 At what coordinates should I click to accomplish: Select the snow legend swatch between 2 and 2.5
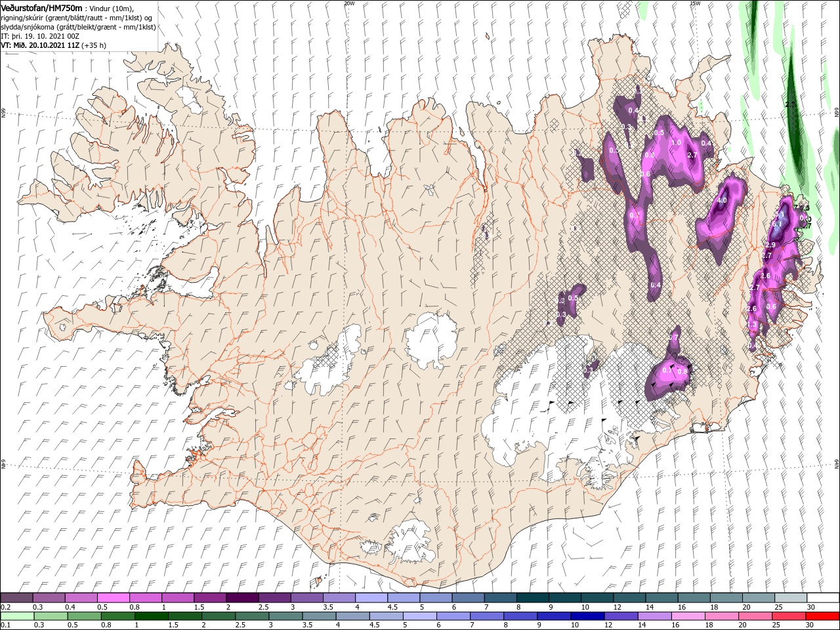click(x=242, y=598)
